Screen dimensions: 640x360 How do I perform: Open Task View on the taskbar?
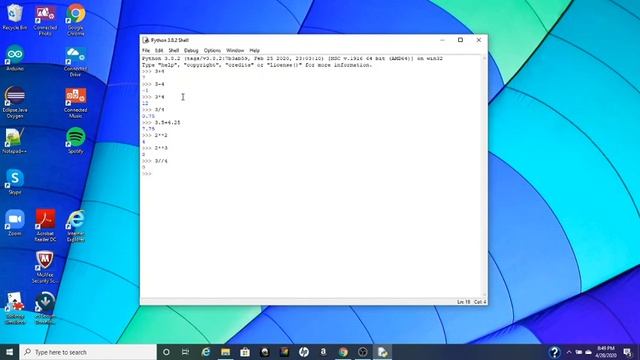pyautogui.click(x=185, y=352)
